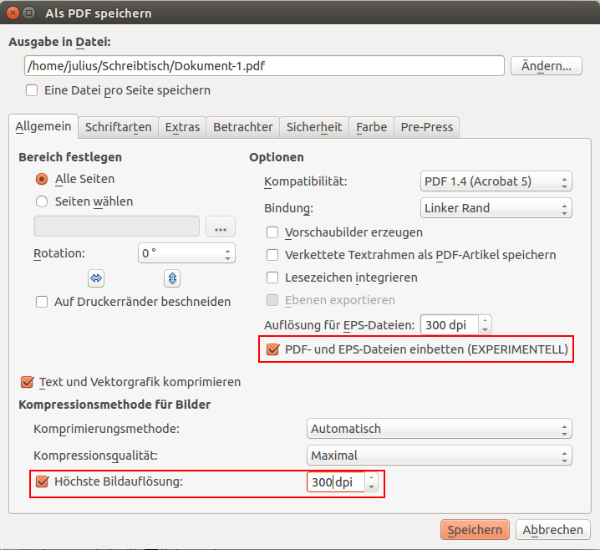
Task: Open Kompressionsqualität Maximal dropdown
Action: [x=439, y=455]
